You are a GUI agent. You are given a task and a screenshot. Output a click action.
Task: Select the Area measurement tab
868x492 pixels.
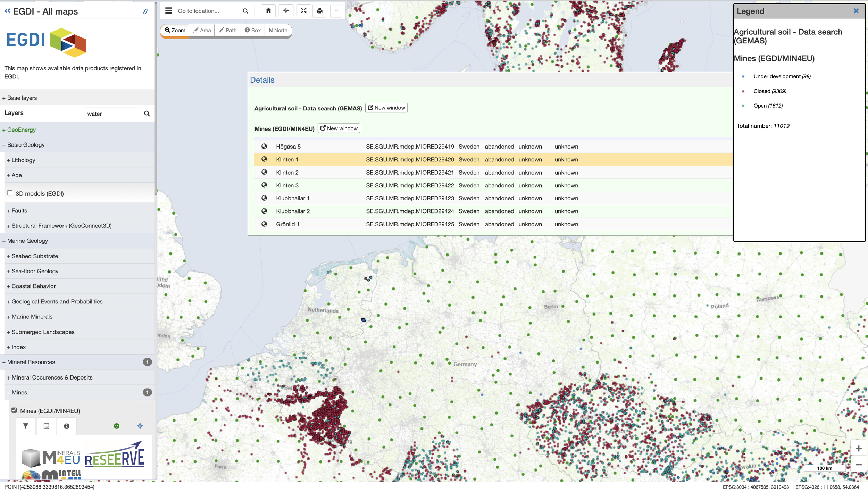202,31
